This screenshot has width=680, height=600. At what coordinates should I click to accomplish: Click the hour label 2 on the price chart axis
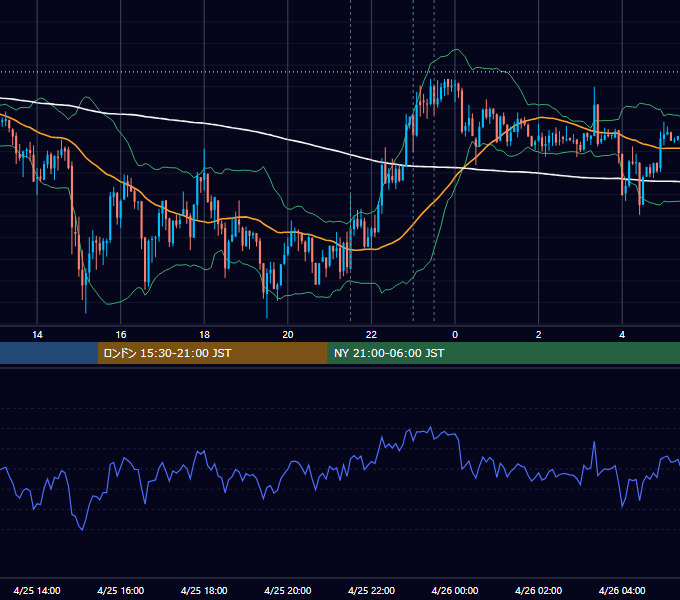(x=539, y=335)
